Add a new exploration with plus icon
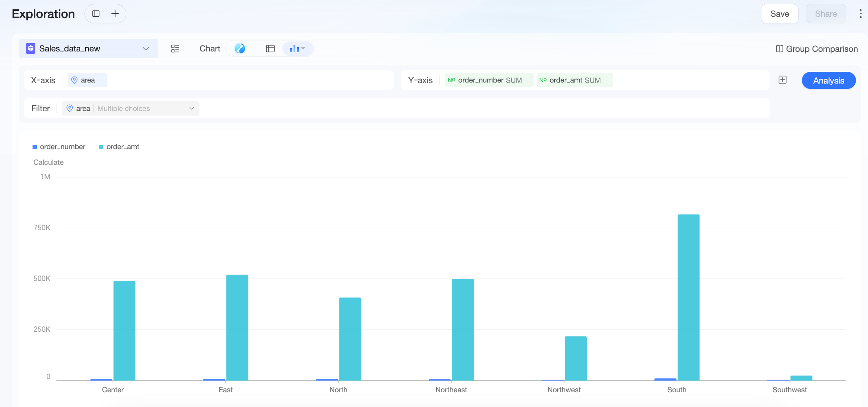 point(115,14)
